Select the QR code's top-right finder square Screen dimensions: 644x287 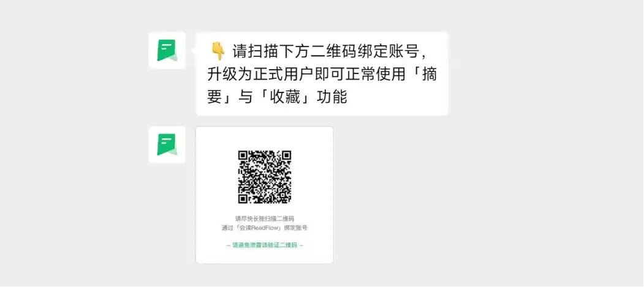[287, 155]
